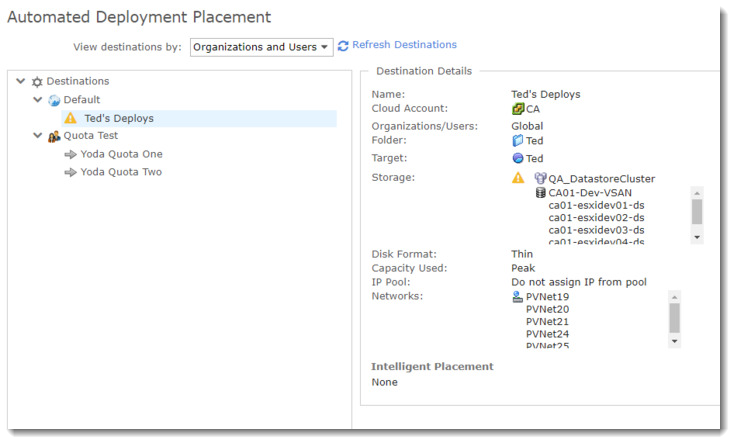This screenshot has width=735, height=444.
Task: Click the Quota Test users icon
Action: pos(54,136)
